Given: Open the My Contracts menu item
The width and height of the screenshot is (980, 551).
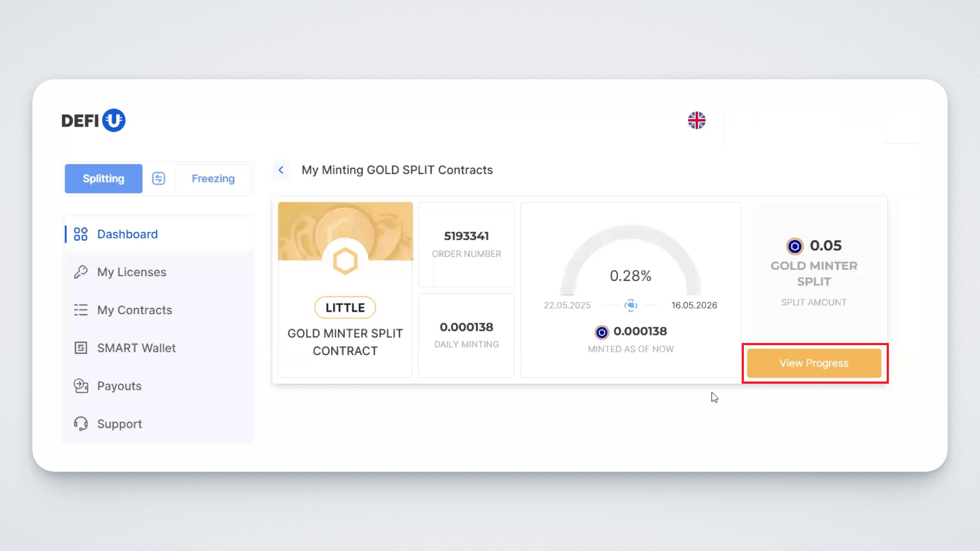Looking at the screenshot, I should (x=134, y=310).
